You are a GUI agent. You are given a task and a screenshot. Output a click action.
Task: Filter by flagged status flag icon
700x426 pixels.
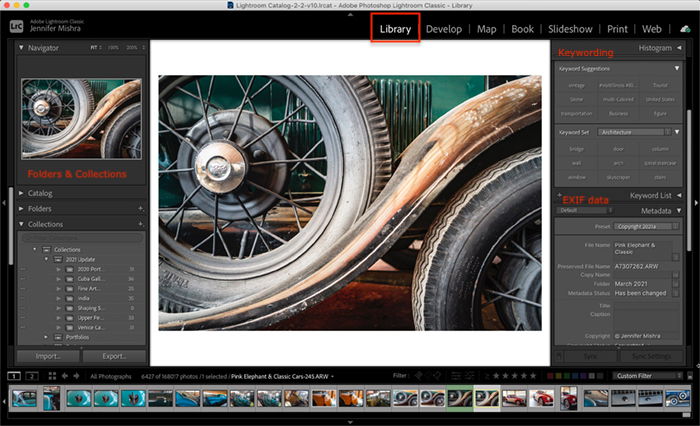(x=419, y=376)
